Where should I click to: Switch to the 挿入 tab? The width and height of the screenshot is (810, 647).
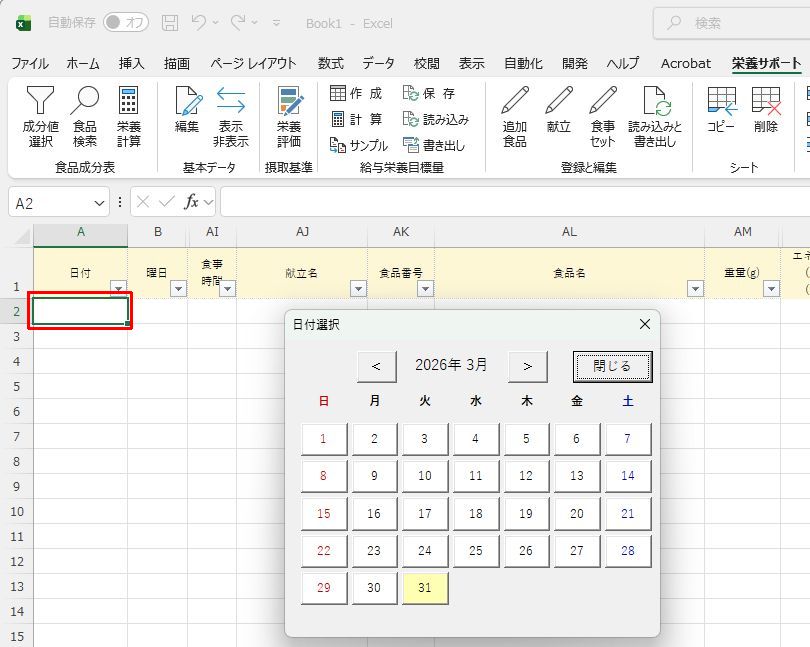point(131,64)
